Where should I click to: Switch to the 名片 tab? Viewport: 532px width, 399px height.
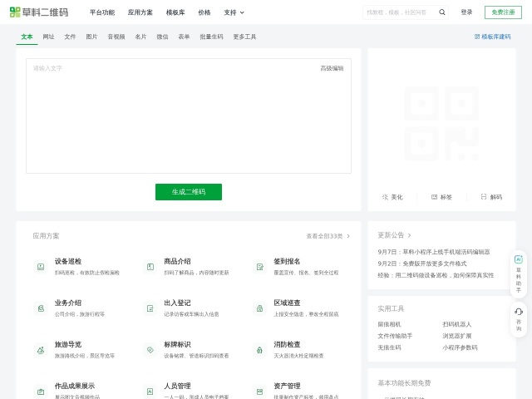click(x=140, y=37)
